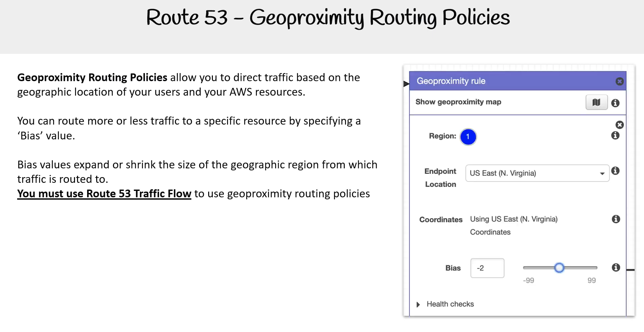Click the slide title 'Route 53 – Geoproximity Routing Policies'
This screenshot has width=644, height=332.
click(x=328, y=18)
